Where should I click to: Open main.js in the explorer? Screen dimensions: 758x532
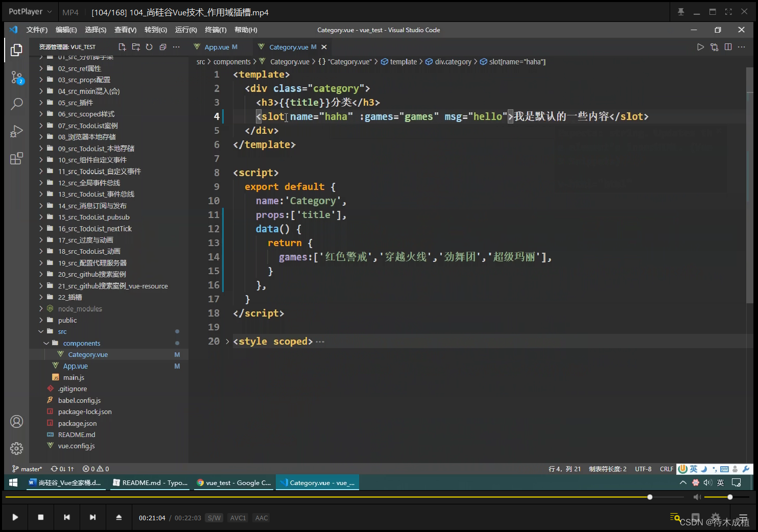click(74, 377)
